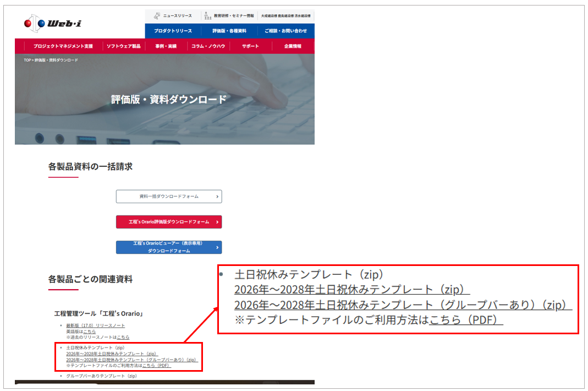Open 最新版（17.0）リリースノート link
Image resolution: width=588 pixels, height=391 pixels.
(x=96, y=326)
